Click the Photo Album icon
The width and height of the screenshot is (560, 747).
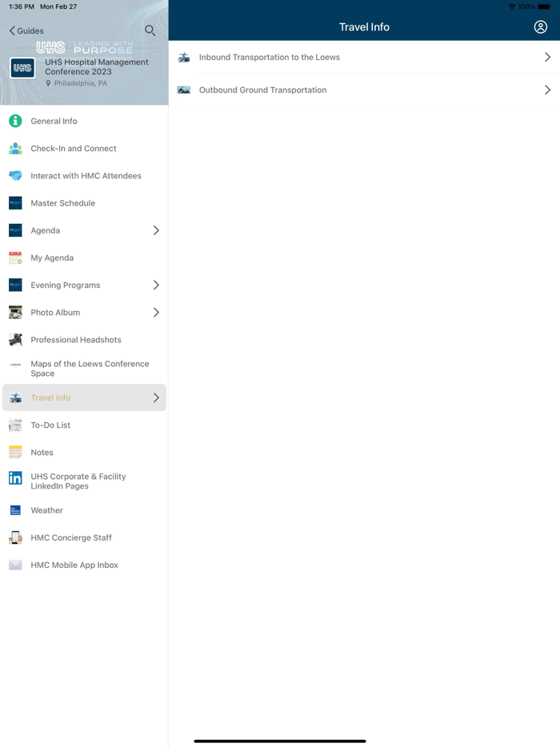15,313
